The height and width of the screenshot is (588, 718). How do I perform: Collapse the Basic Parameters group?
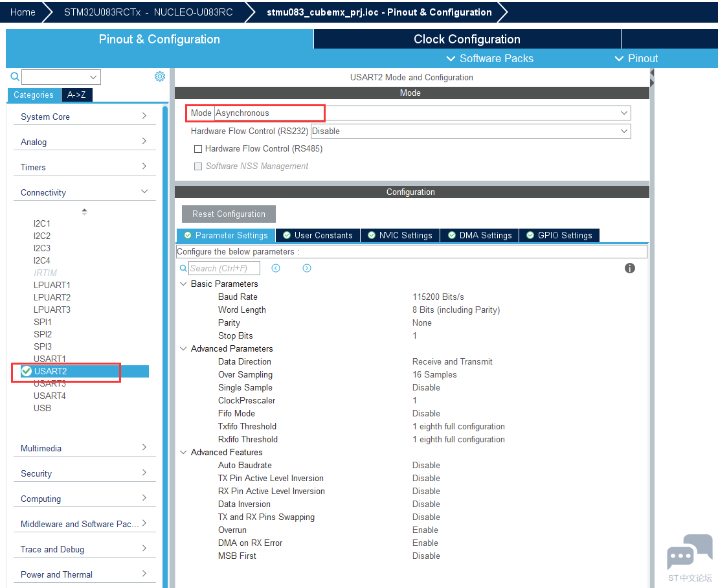183,284
